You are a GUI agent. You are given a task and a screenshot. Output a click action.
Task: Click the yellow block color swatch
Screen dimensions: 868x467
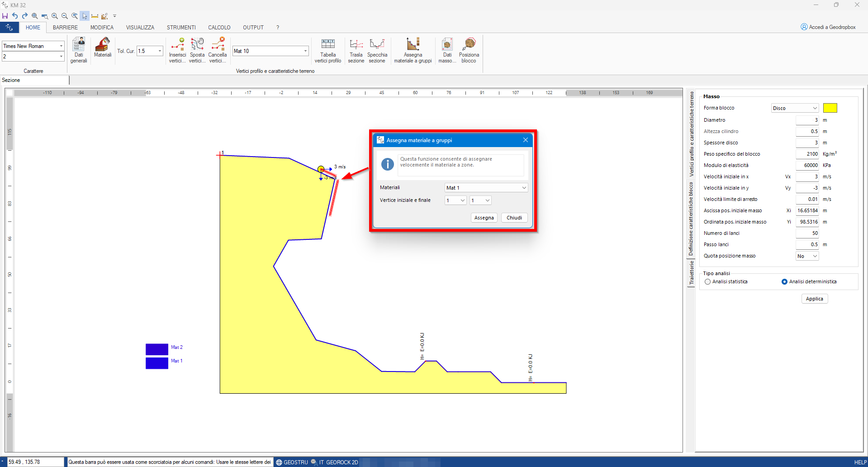click(830, 108)
